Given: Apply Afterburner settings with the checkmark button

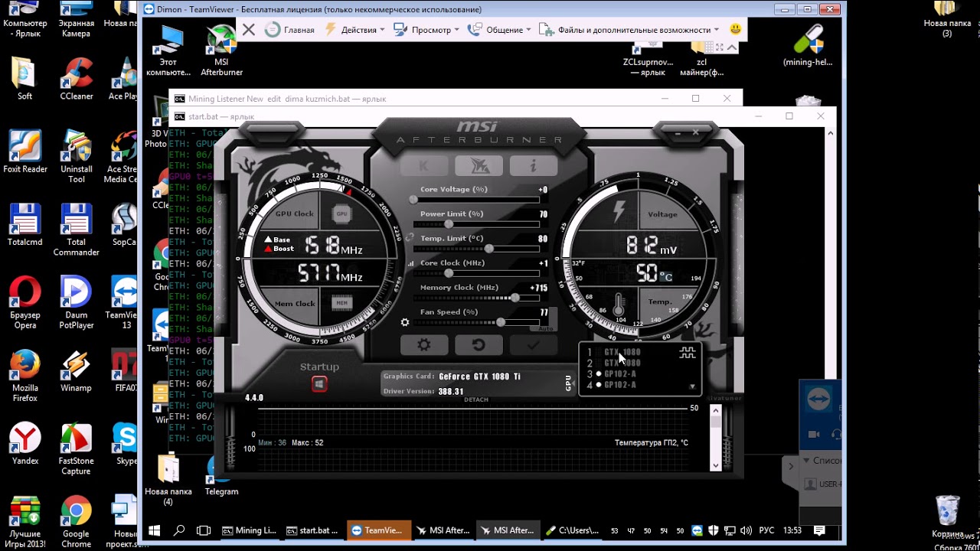Looking at the screenshot, I should click(533, 345).
